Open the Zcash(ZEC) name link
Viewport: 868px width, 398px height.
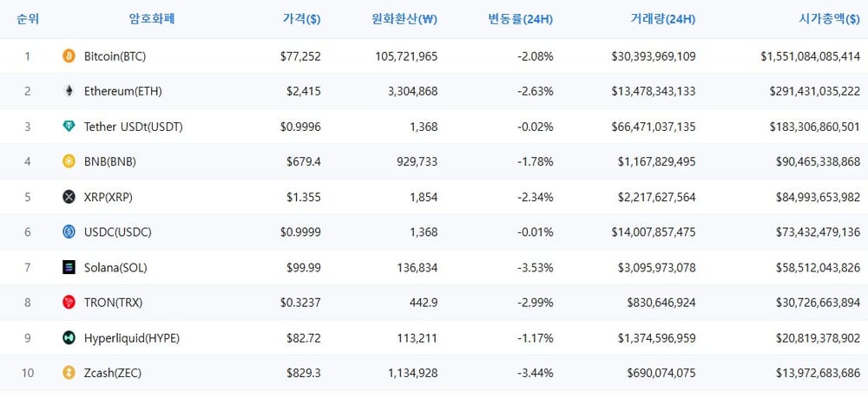click(x=113, y=373)
